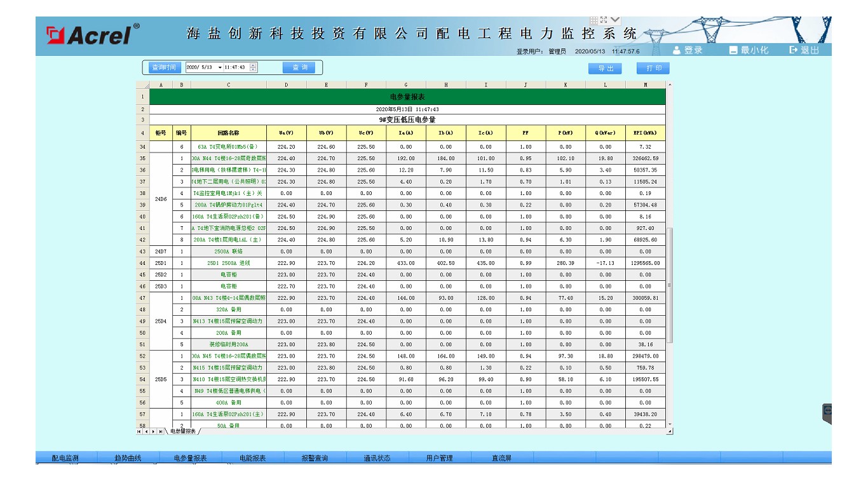This screenshot has height=488, width=868.
Task: Go to first sheet using navigation arrow
Action: tap(140, 431)
